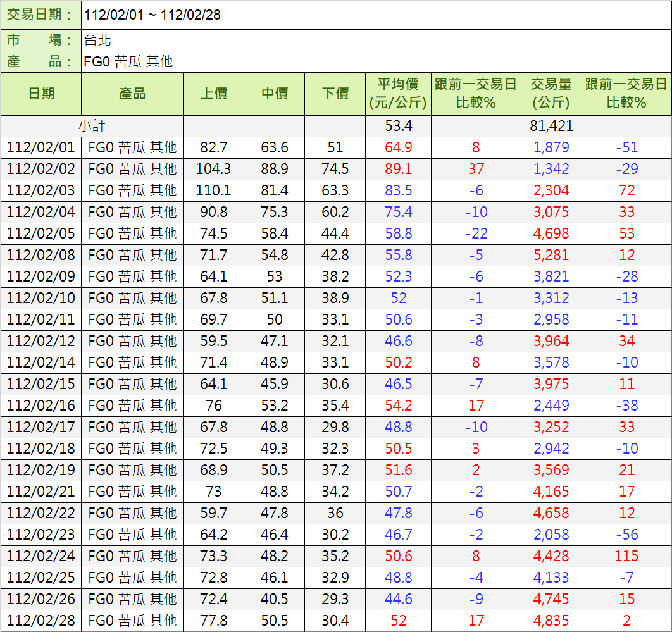The height and width of the screenshot is (632, 672).
Task: Click the 平均價(元/公斤) column header
Action: pyautogui.click(x=398, y=94)
